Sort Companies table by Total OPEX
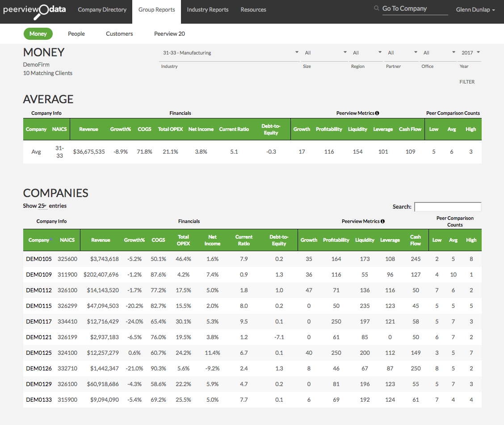Viewport: 504px width, 425px height. click(183, 240)
